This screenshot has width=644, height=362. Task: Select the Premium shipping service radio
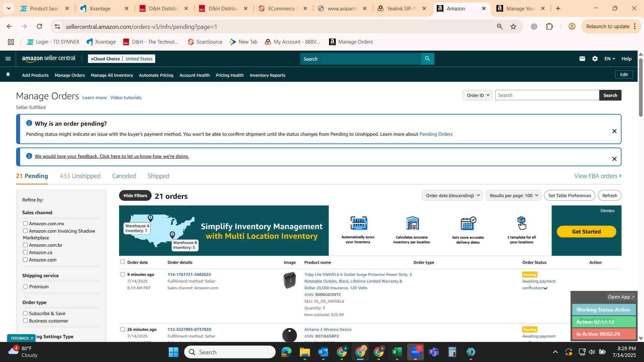(25, 287)
